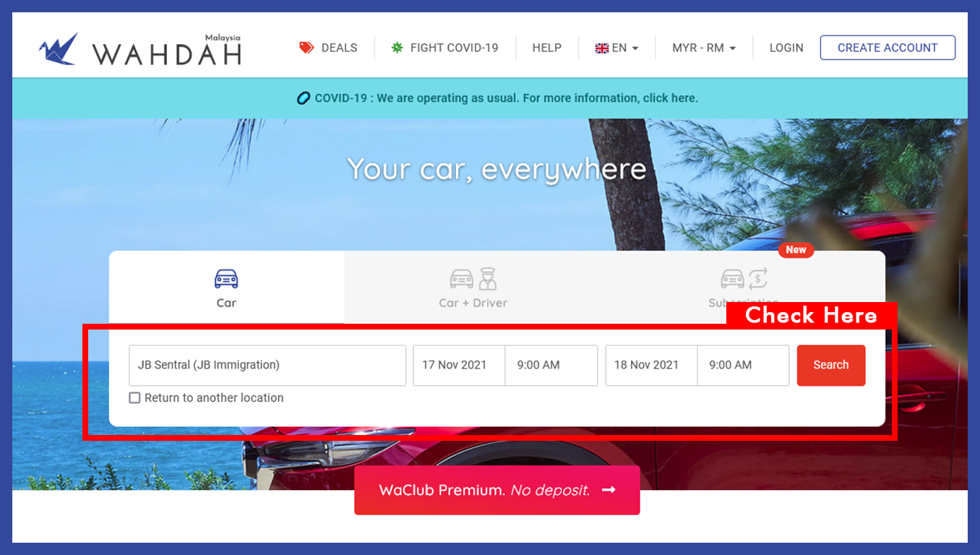Click the red Search button
980x555 pixels.
[x=831, y=365]
